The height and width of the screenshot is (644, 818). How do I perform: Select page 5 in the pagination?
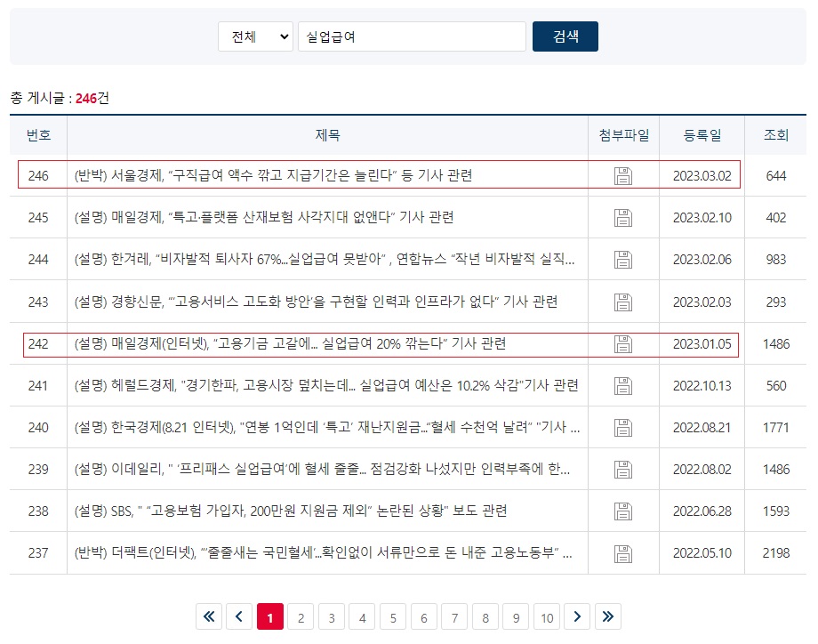pos(392,616)
